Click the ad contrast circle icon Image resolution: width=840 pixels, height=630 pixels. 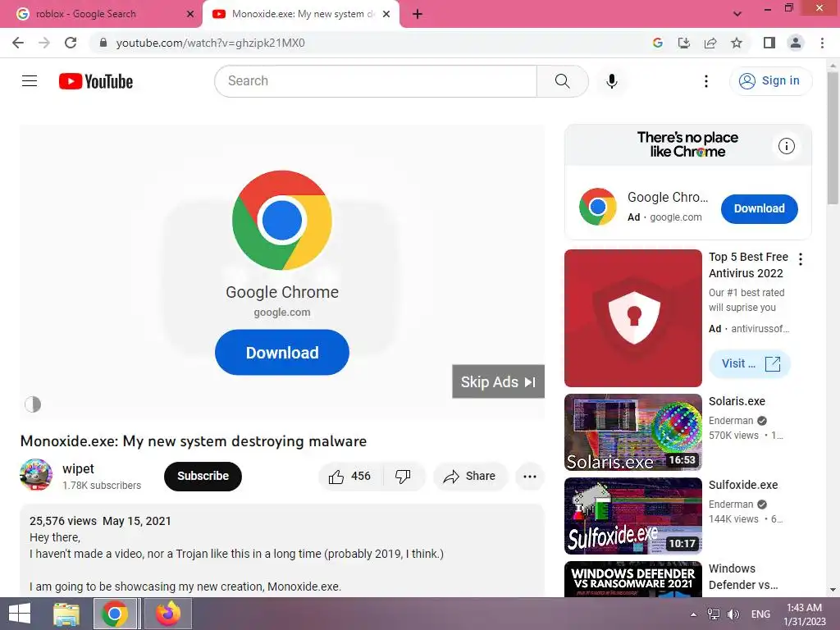pyautogui.click(x=33, y=404)
